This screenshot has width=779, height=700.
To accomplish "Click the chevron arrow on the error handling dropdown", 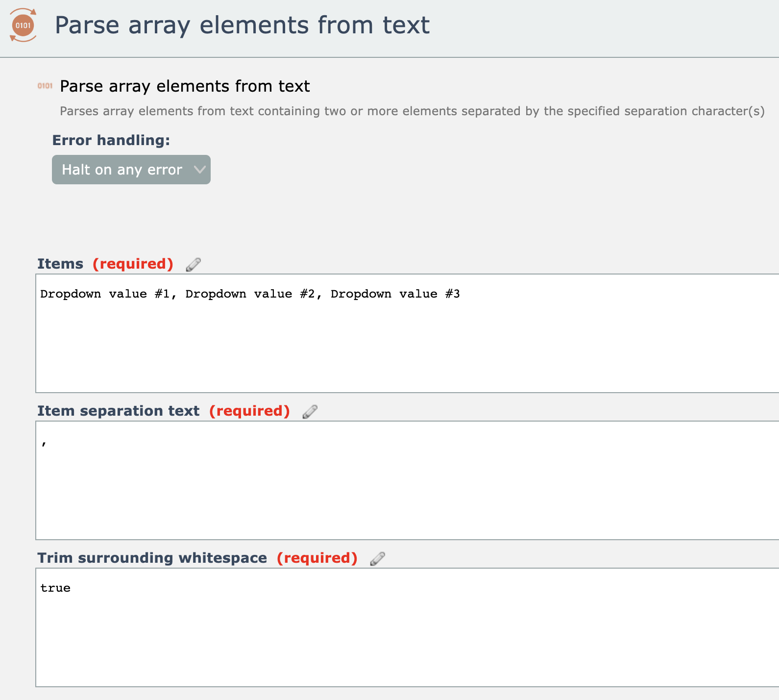I will tap(199, 170).
